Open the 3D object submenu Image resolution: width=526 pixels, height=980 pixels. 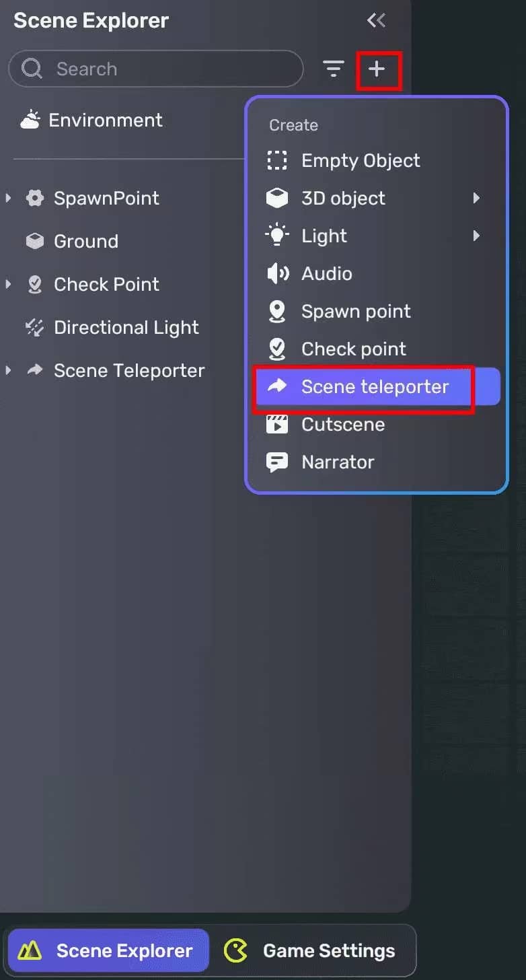click(478, 198)
